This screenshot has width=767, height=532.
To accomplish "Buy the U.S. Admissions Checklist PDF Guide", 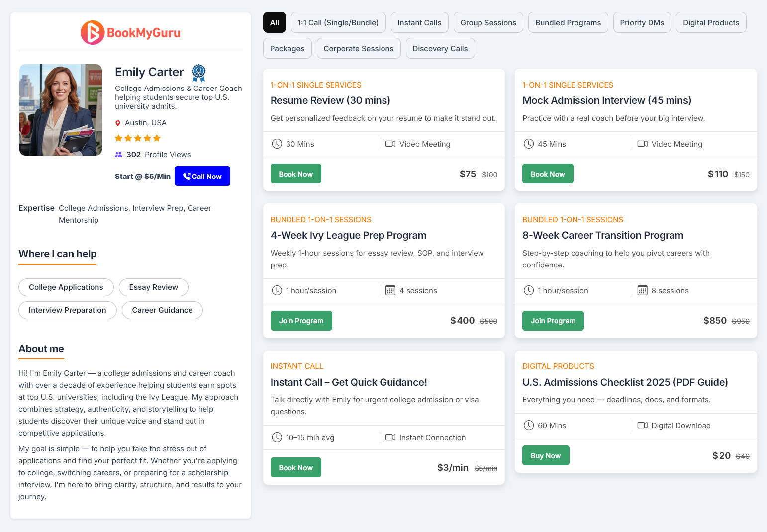I will (x=545, y=456).
